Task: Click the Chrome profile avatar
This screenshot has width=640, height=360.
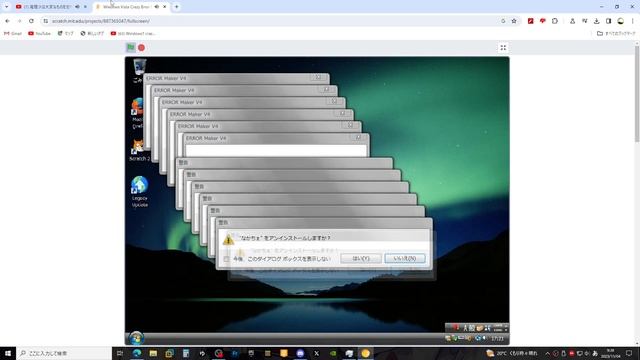Action: point(620,21)
